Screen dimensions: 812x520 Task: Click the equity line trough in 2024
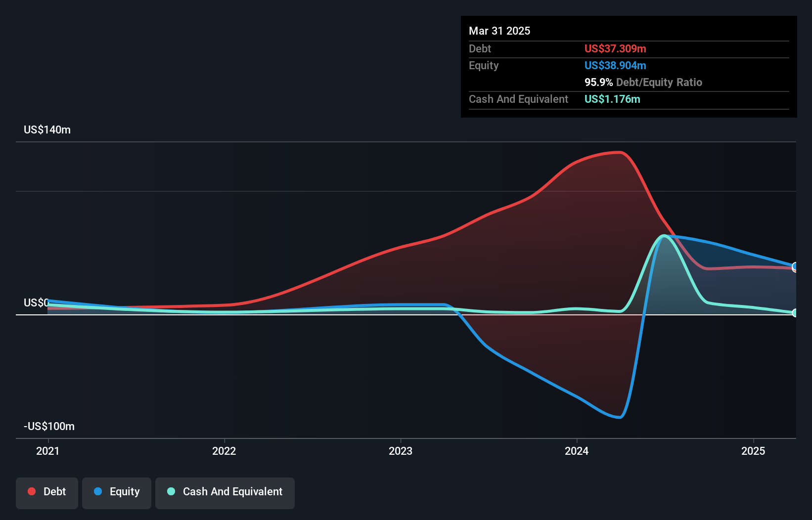(619, 417)
